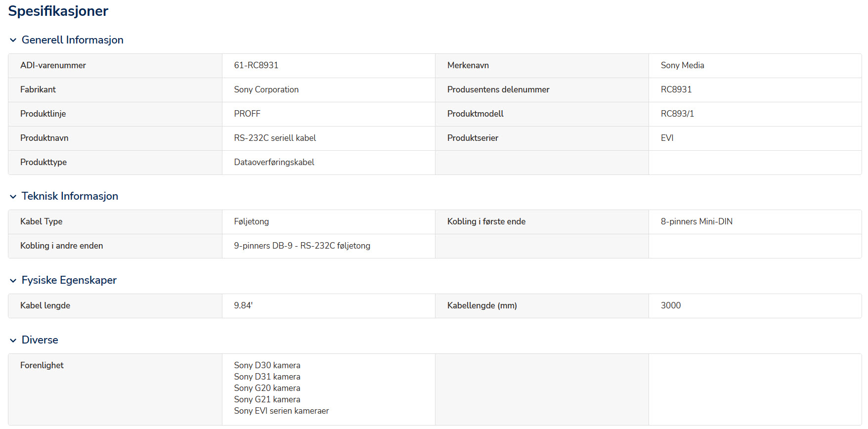The width and height of the screenshot is (868, 429).
Task: Select the 3000 mm length value
Action: tap(671, 305)
